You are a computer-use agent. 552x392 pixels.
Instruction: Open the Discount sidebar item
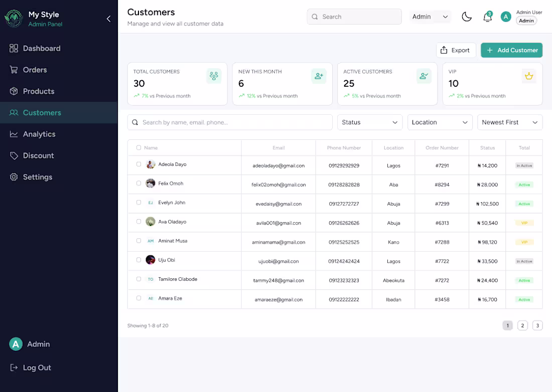pyautogui.click(x=59, y=155)
